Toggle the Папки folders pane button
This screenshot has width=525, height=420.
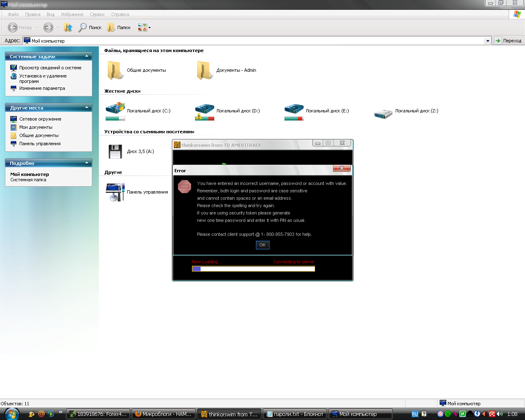click(119, 27)
